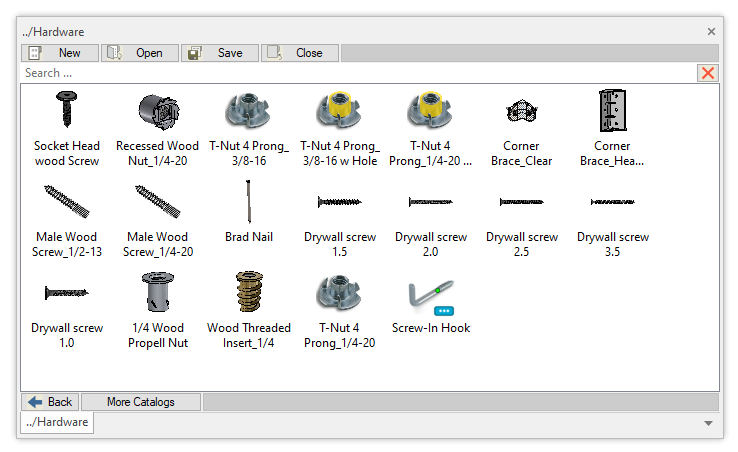Viewport: 738px width, 452px height.
Task: Select the Socket Head wood Screw icon
Action: [66, 110]
